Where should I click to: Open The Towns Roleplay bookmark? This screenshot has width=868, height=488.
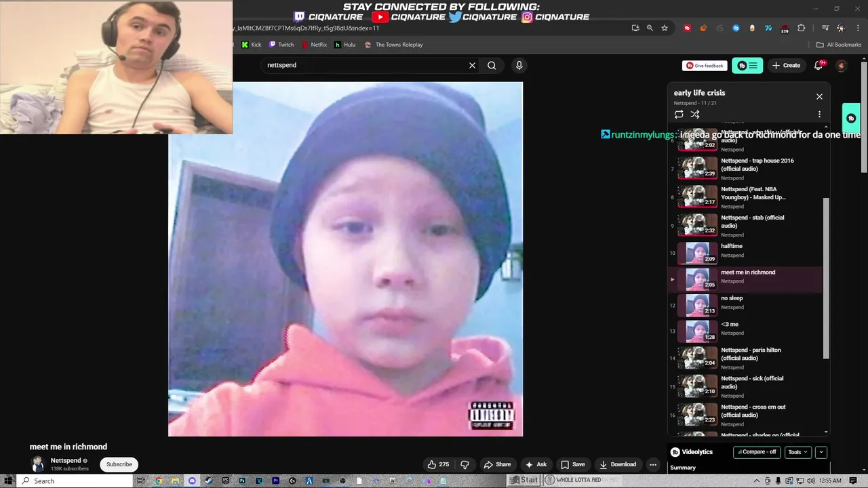point(394,45)
